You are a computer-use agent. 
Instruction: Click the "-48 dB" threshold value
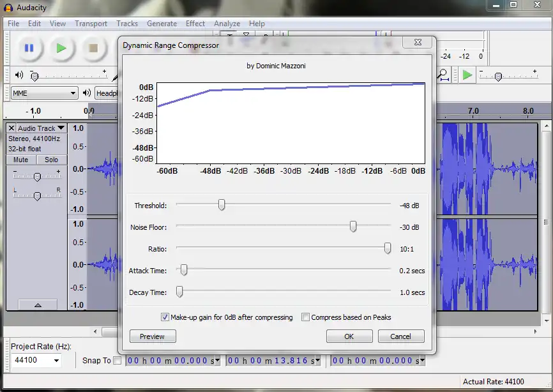[409, 206]
